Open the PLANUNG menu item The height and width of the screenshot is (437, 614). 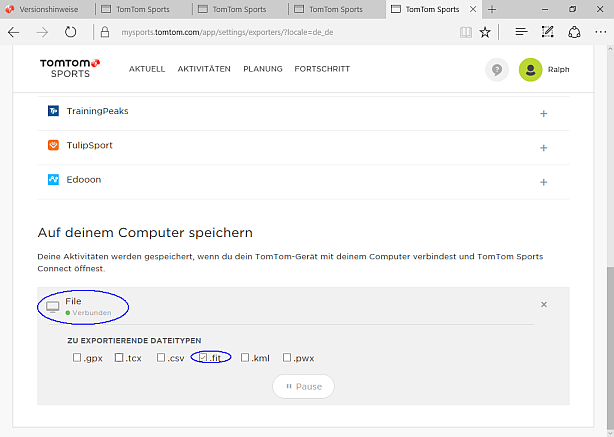pyautogui.click(x=263, y=69)
